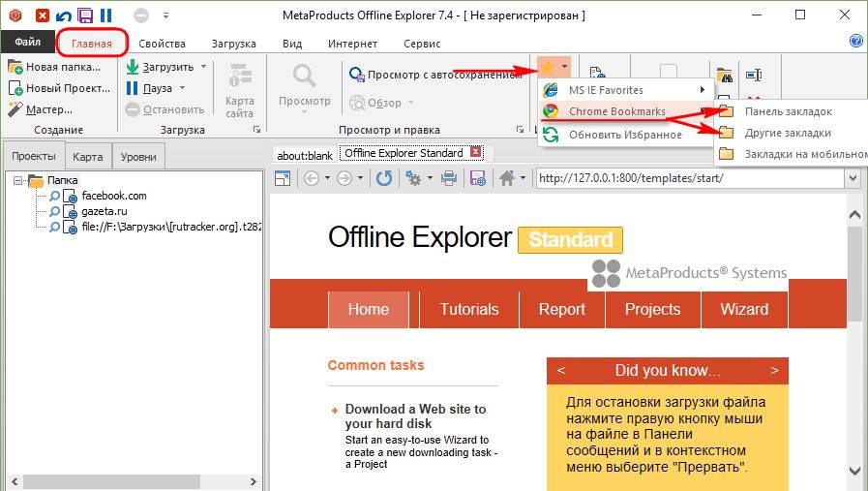Collapse the Папка tree node
Viewport: 868px width, 491px height.
click(17, 181)
